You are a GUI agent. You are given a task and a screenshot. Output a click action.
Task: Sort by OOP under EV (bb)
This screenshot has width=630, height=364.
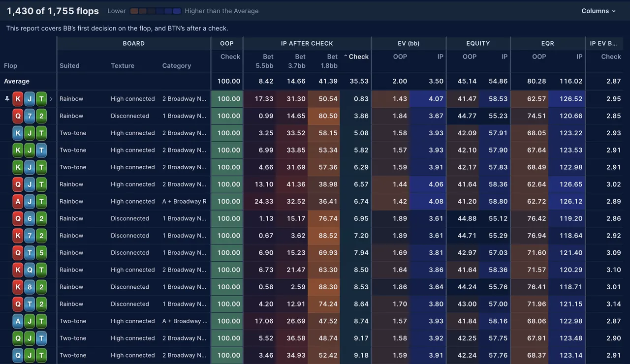click(400, 57)
